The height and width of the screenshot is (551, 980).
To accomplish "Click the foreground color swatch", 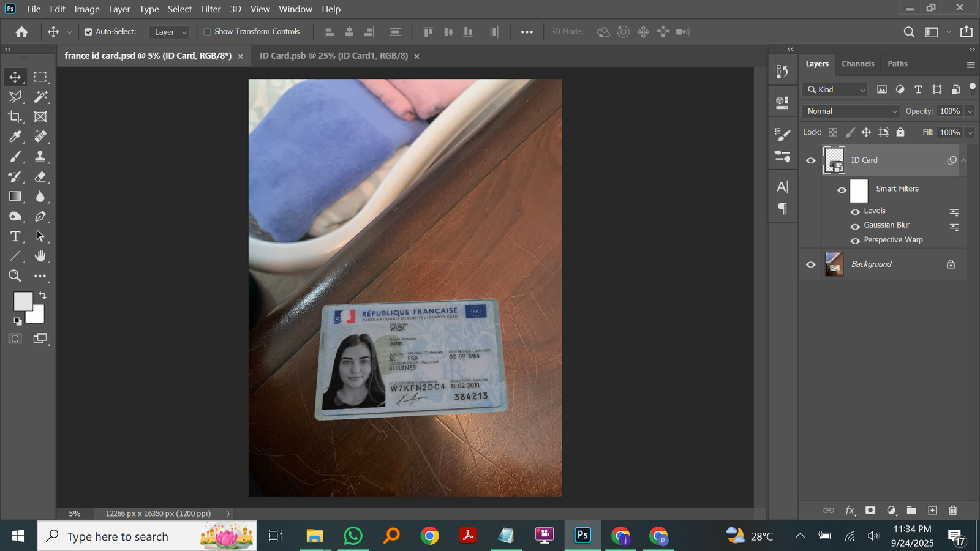I will coord(22,301).
